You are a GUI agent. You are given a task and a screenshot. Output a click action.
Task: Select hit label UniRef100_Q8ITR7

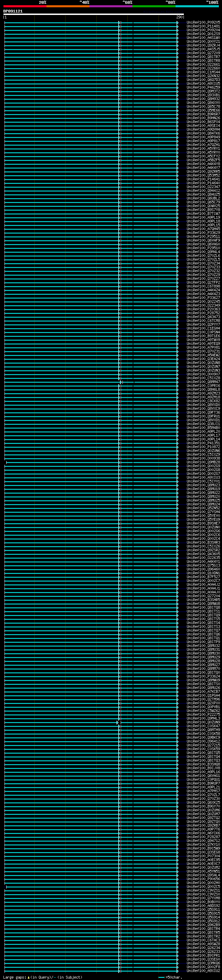(203, 57)
